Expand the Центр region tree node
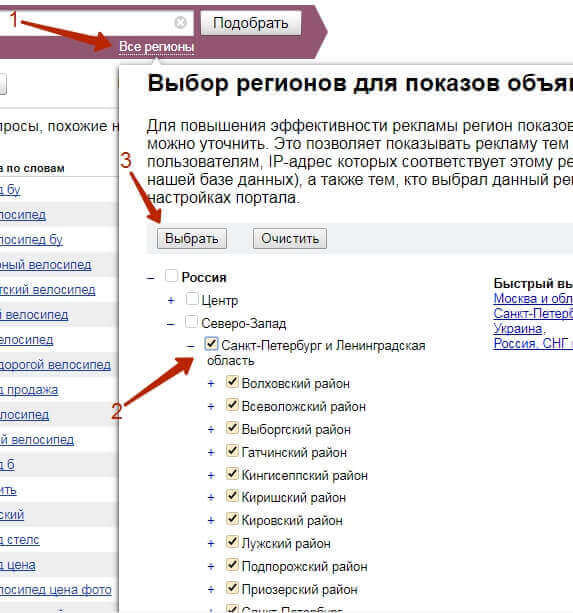573x613 pixels. pyautogui.click(x=171, y=301)
